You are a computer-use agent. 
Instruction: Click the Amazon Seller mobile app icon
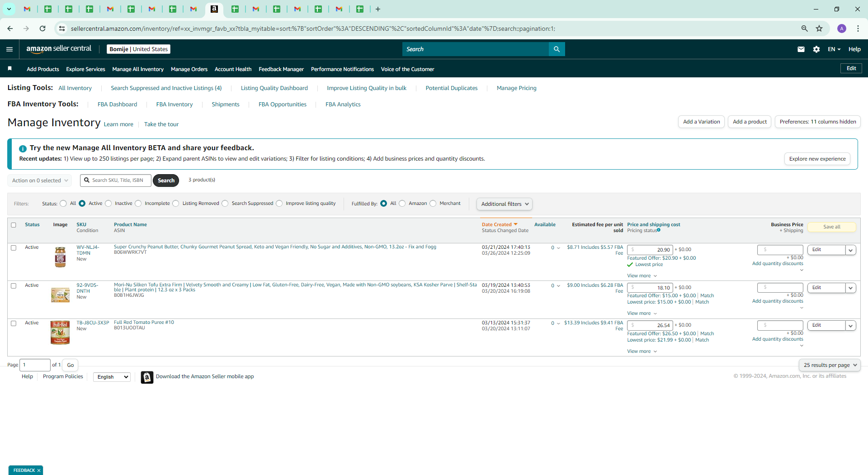147,377
